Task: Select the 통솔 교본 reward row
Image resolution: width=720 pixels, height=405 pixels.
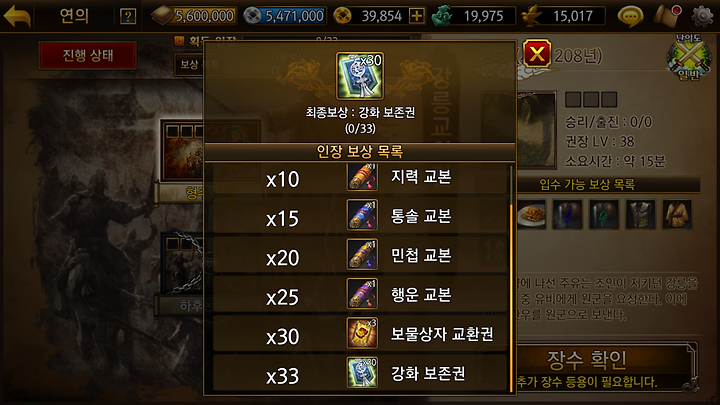Action: 360,216
